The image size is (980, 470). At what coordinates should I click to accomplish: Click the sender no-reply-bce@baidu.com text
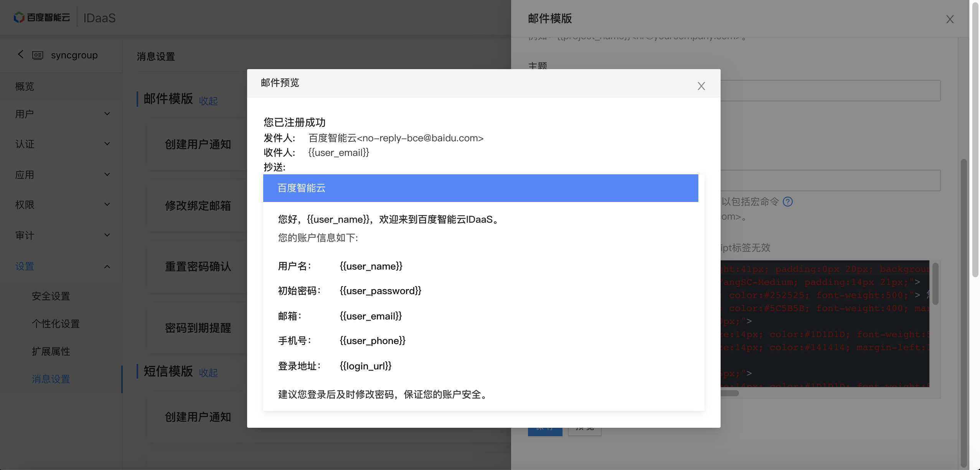pos(396,138)
